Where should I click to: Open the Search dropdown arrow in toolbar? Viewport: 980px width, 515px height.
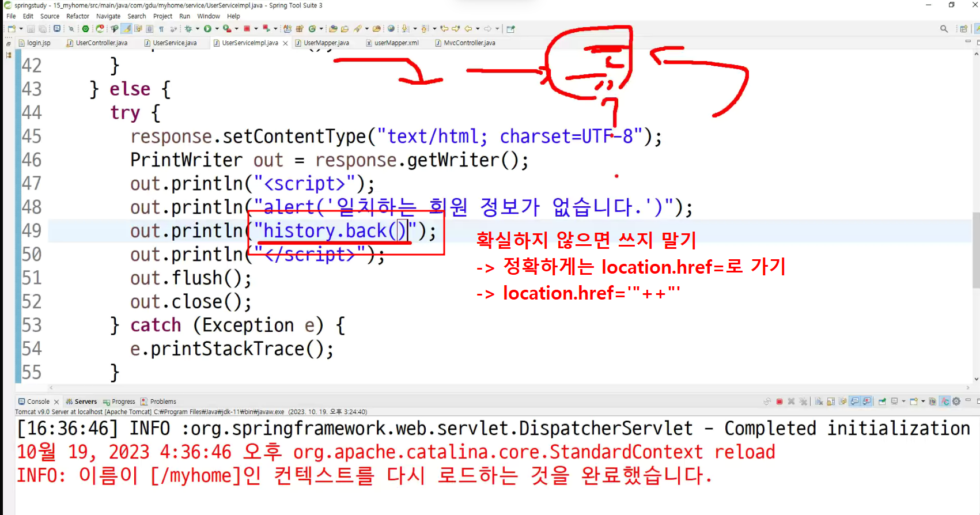coord(367,29)
